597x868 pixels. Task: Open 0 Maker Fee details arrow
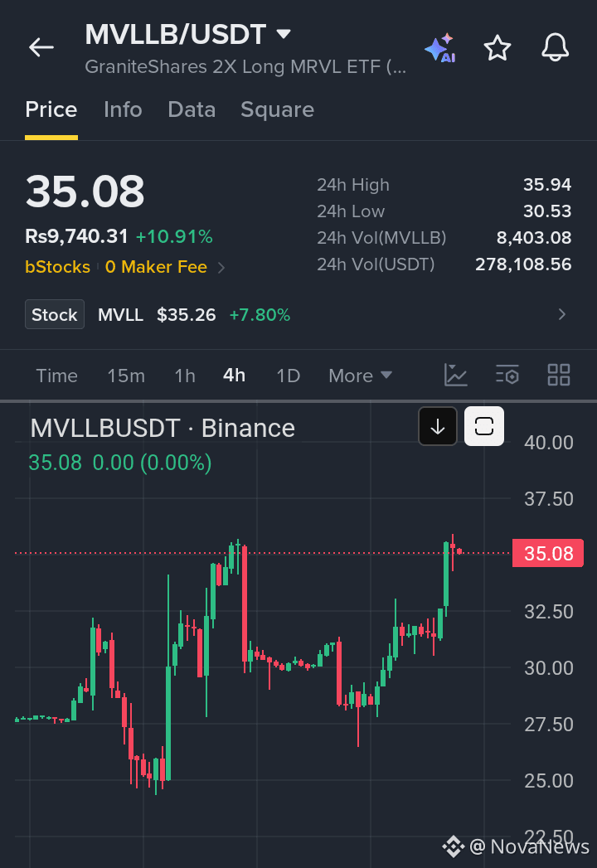(x=221, y=268)
